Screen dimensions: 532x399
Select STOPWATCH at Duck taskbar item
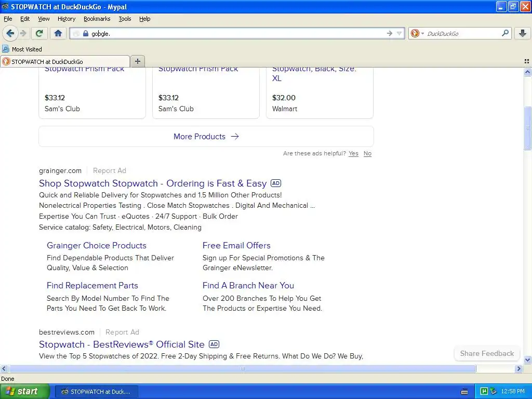coord(96,392)
